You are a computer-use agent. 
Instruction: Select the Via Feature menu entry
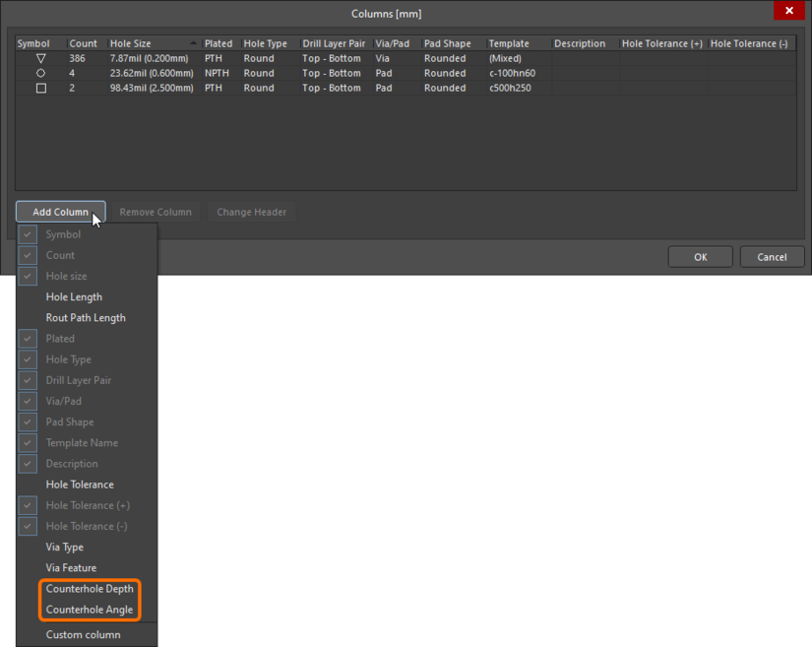[72, 567]
